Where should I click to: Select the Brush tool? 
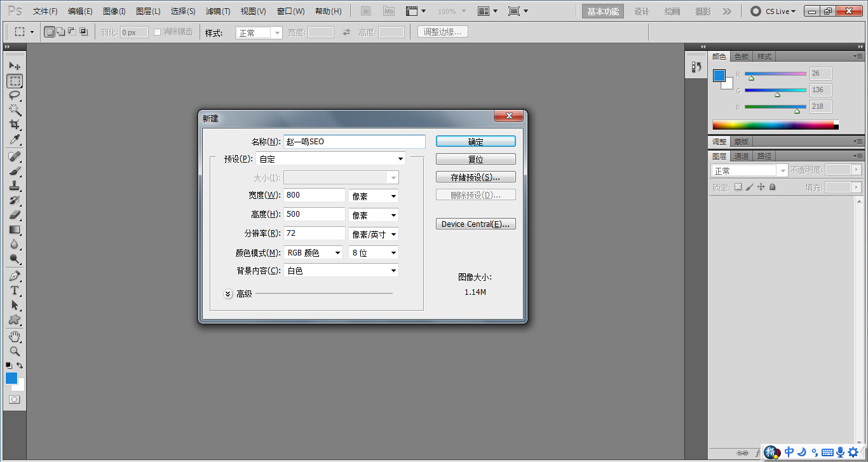coord(15,172)
